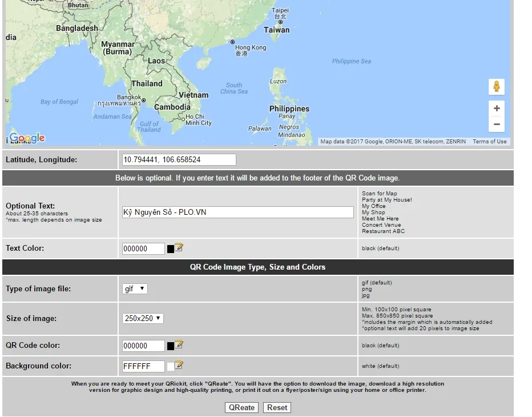
Task: Click the Google logo on map
Action: [27, 138]
